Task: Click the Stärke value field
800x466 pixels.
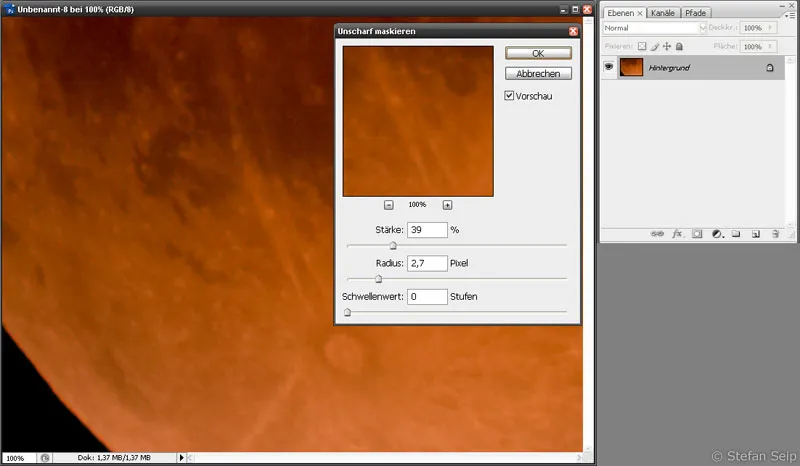Action: pos(427,230)
